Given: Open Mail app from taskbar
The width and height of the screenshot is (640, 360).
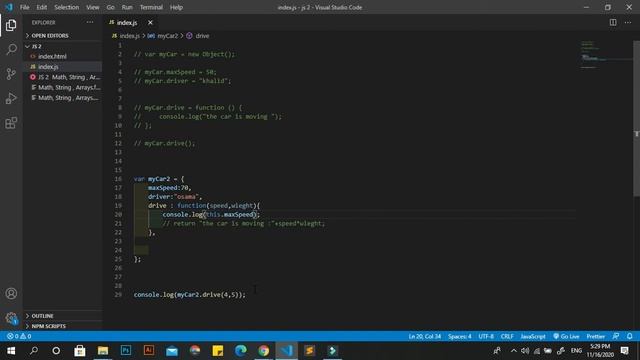Looking at the screenshot, I should [172, 351].
